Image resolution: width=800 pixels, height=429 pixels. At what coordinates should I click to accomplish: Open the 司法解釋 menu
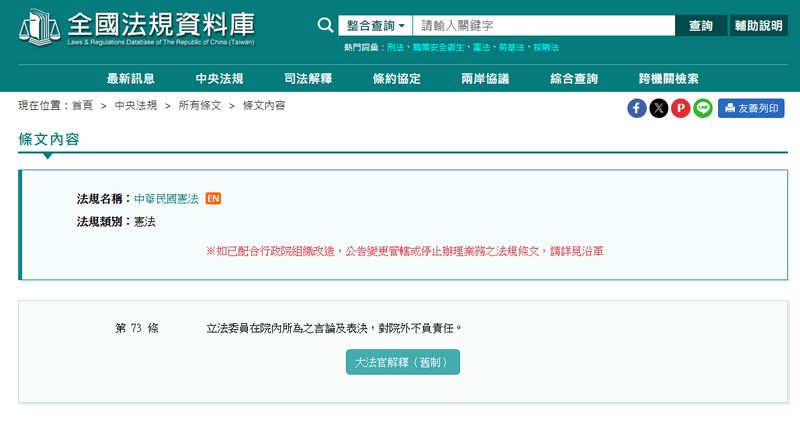[308, 79]
